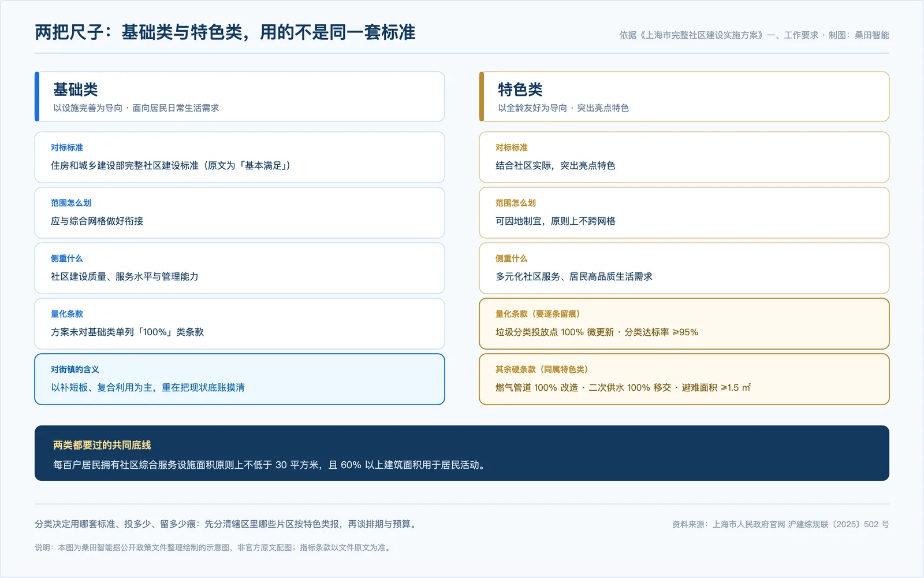Click the source 资料来源：上海市人民政府官网
Viewport: 924px width, 578px height.
729,524
